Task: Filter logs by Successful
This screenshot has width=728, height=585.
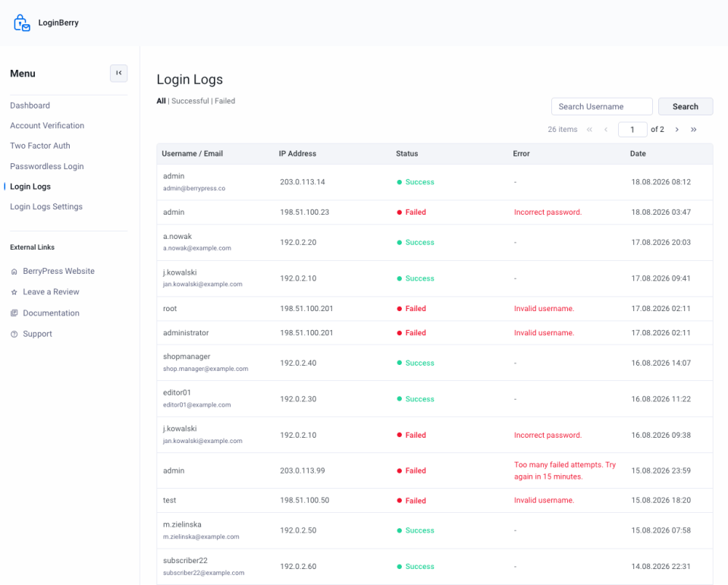Action: [x=190, y=101]
